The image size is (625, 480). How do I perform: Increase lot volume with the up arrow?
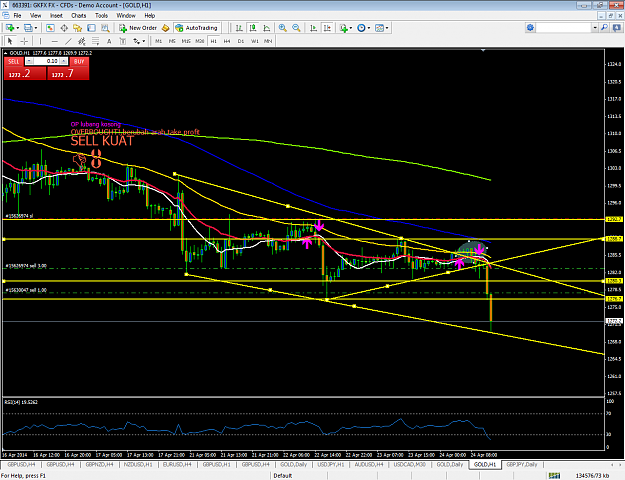(x=64, y=61)
